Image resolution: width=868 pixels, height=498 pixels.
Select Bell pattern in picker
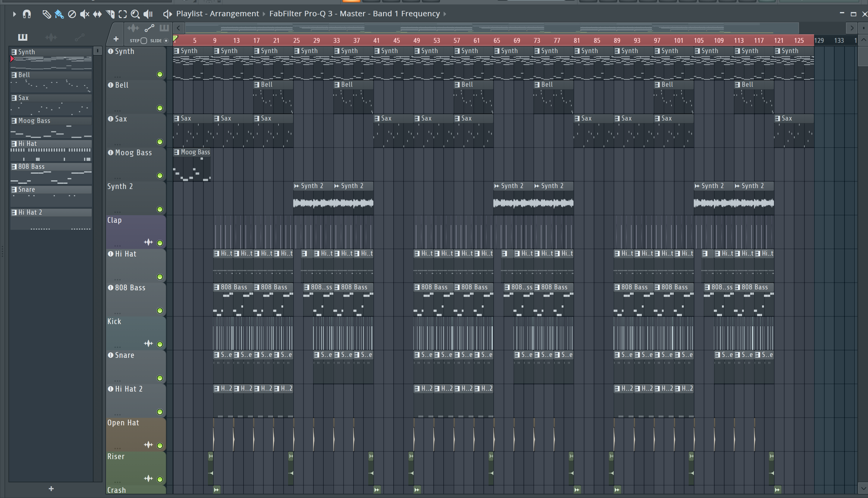click(51, 82)
